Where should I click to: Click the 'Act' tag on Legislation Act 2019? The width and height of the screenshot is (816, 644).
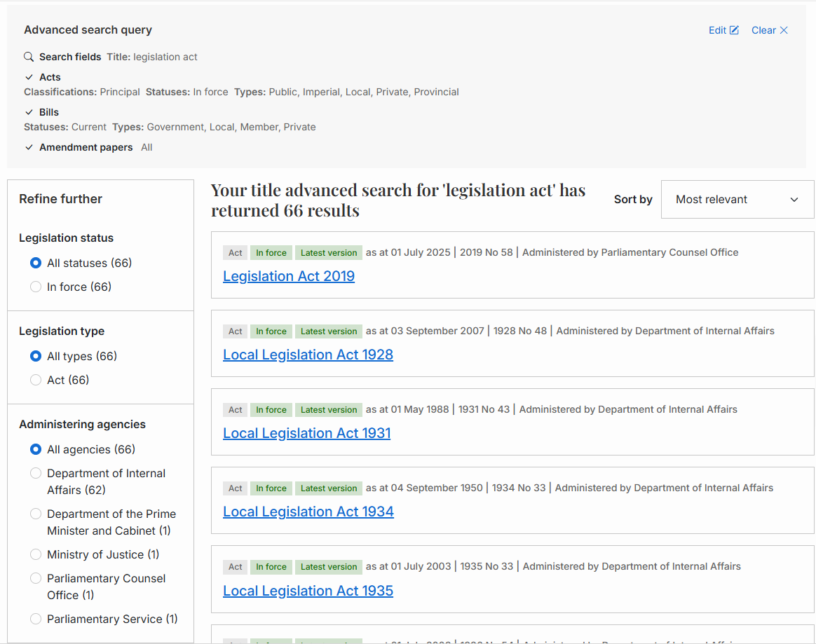[235, 252]
